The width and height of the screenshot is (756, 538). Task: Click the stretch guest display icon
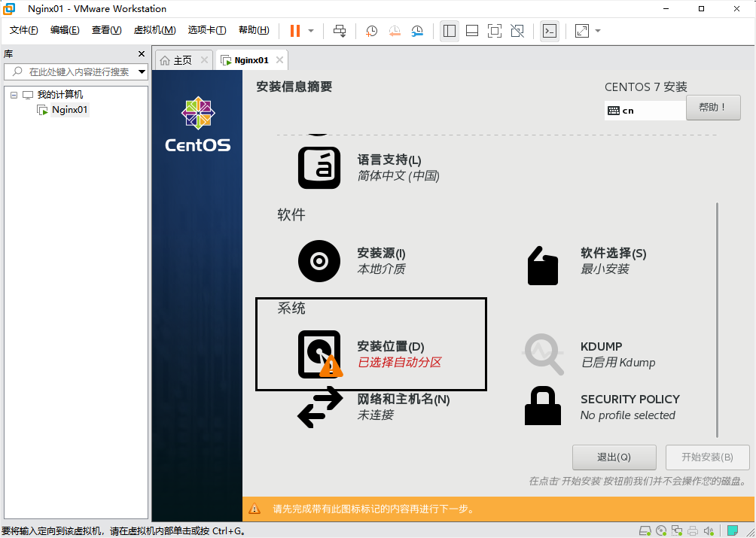click(x=582, y=31)
